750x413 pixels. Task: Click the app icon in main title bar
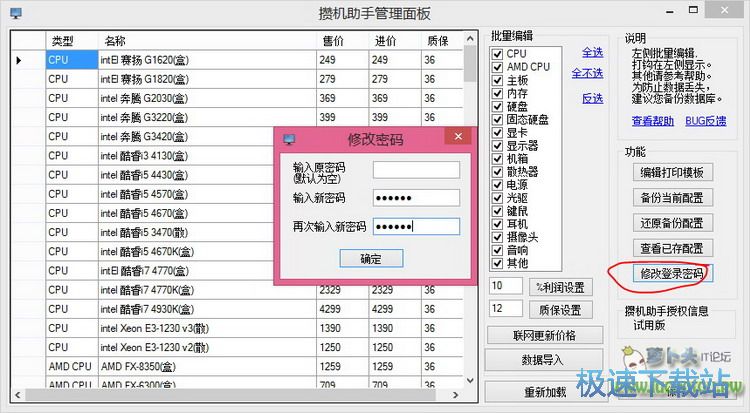(16, 13)
